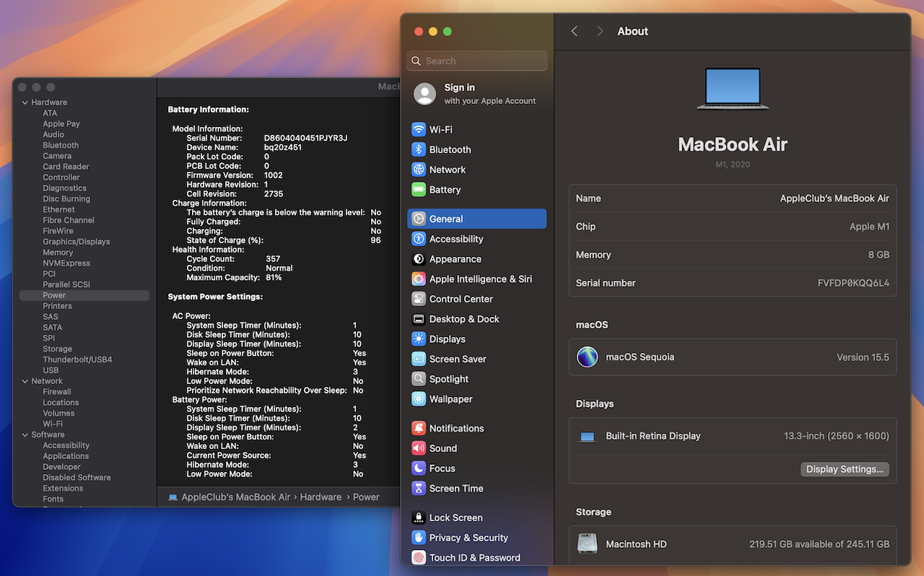Select Storage in System Information sidebar
Viewport: 924px width, 576px height.
[57, 349]
